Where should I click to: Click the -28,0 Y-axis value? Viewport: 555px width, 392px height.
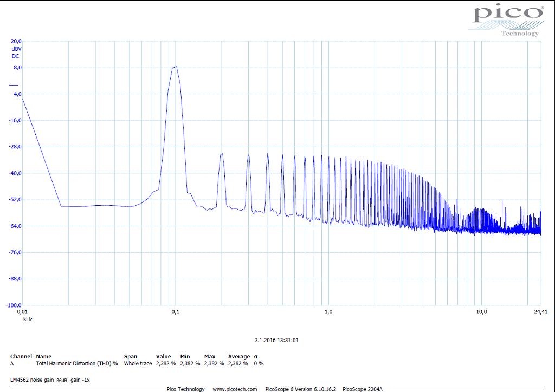click(15, 147)
